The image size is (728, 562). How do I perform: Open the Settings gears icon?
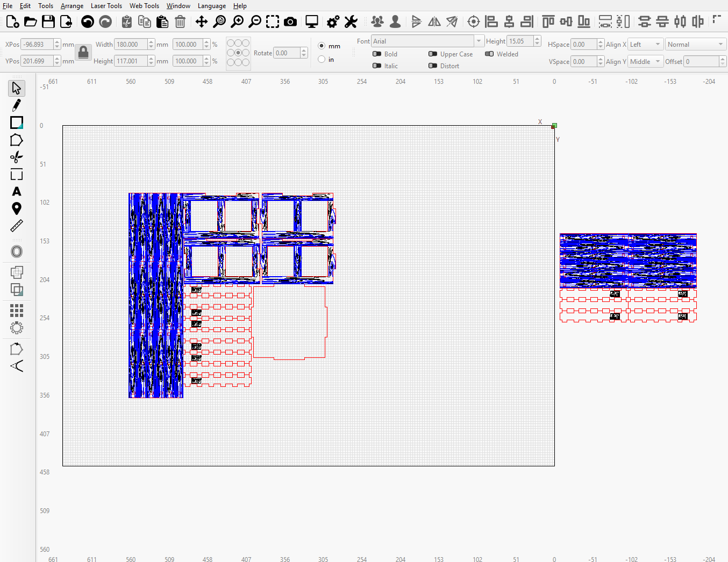click(333, 21)
